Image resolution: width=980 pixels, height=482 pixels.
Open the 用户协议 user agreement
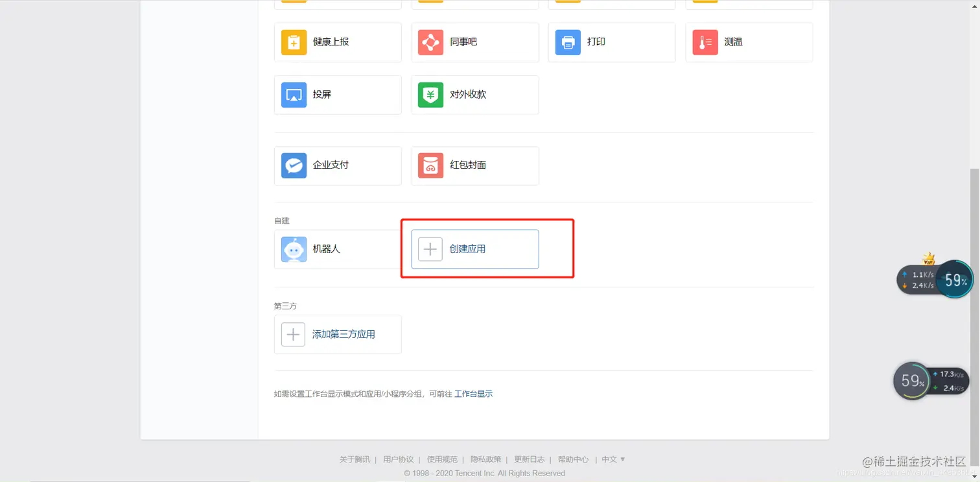pyautogui.click(x=398, y=459)
